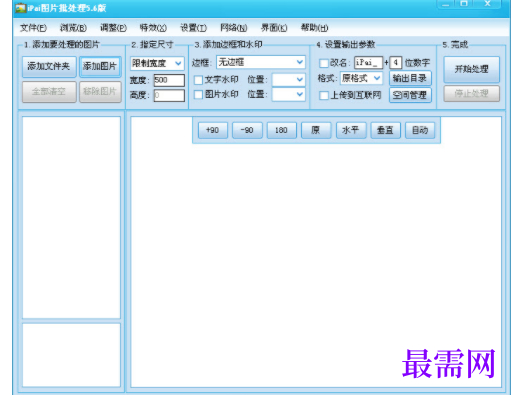Start processing with 开始处理
The height and width of the screenshot is (395, 514).
(x=471, y=69)
